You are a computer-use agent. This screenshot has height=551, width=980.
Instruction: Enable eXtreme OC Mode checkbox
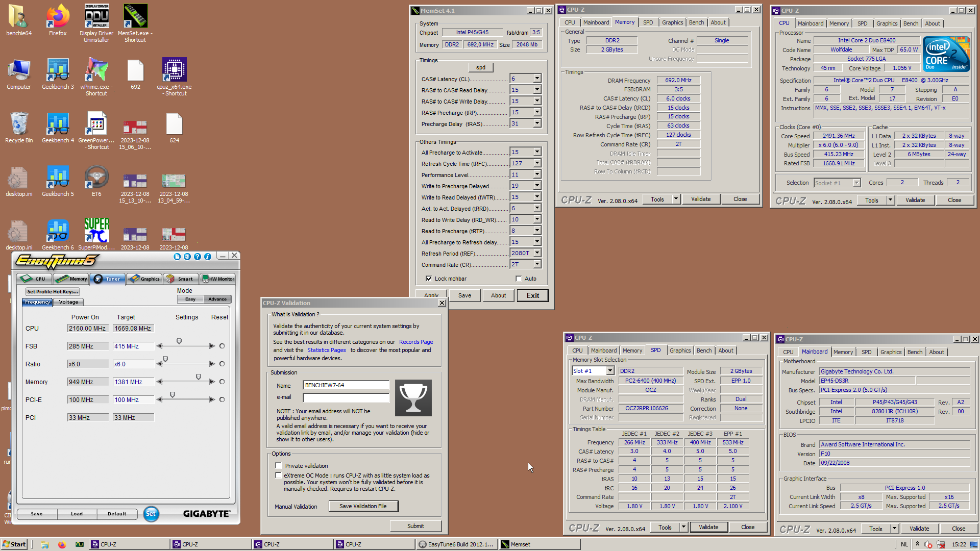click(x=278, y=475)
